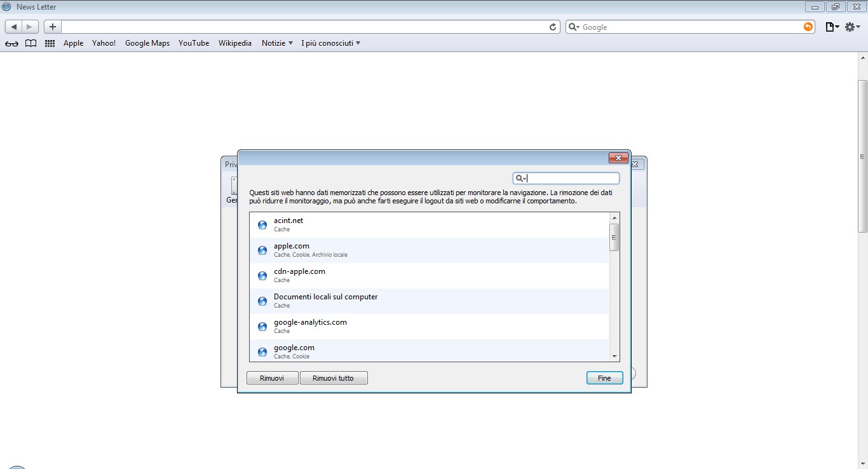Open the Reading List glasses icon
868x469 pixels.
pyautogui.click(x=11, y=43)
